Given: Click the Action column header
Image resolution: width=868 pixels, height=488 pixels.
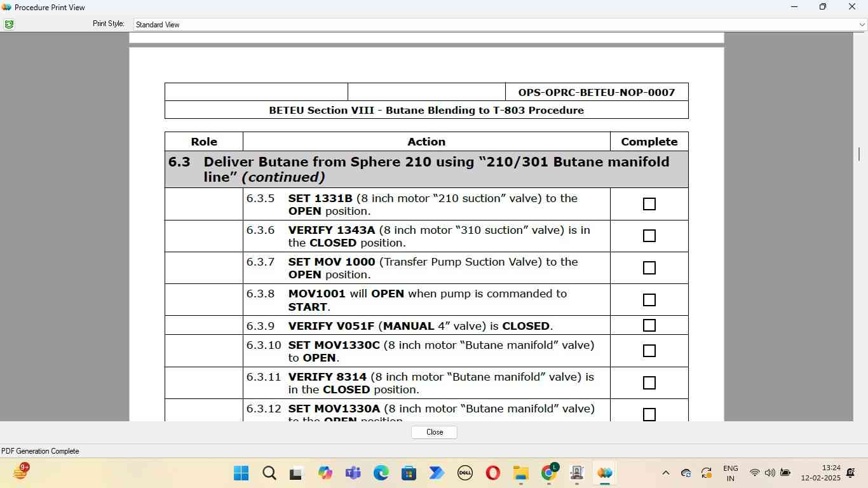Looking at the screenshot, I should (426, 142).
